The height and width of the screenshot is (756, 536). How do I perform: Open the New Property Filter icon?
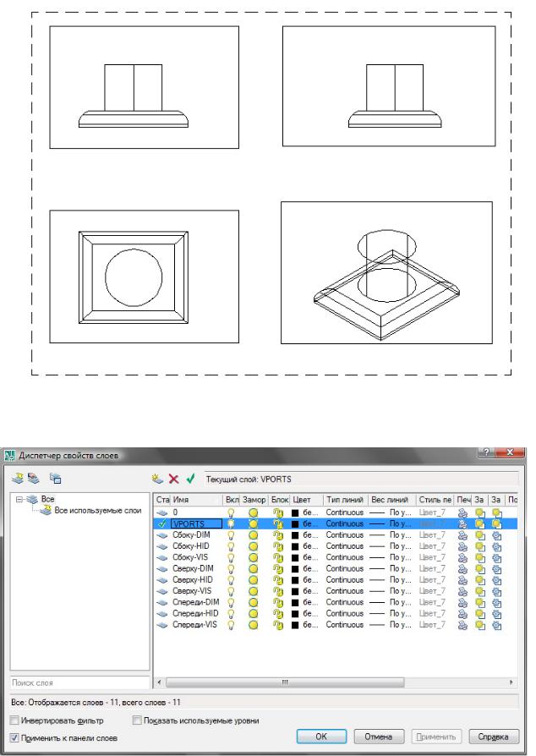18,479
